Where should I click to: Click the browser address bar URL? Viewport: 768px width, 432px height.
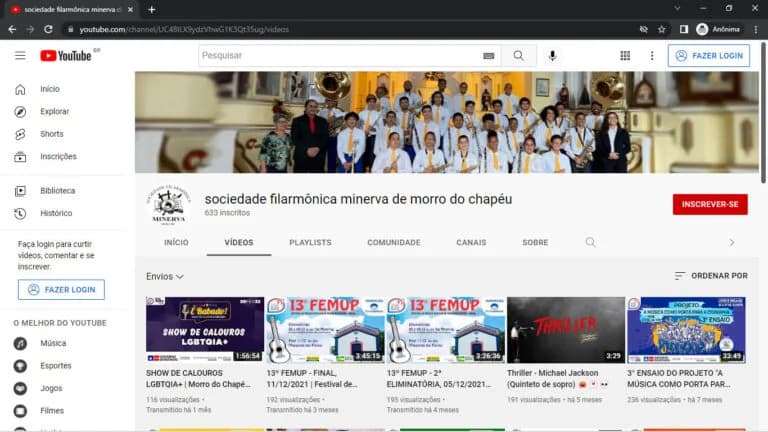[184, 29]
